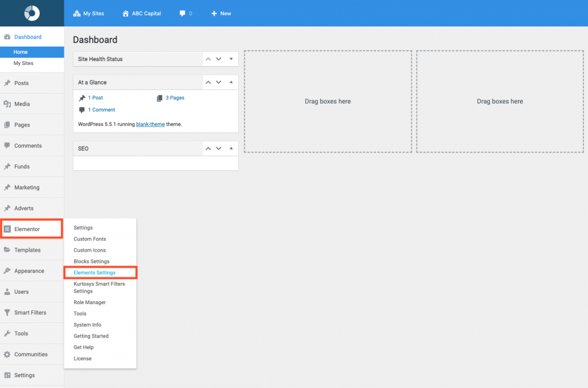The image size is (588, 388).
Task: Click the New label in admin bar
Action: [x=225, y=14]
